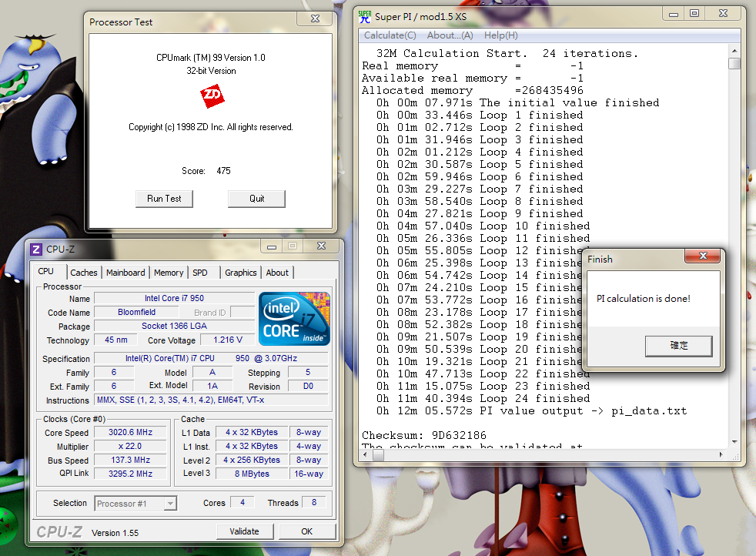Click the Multiplier value x 22.0
This screenshot has width=756, height=556.
[x=130, y=447]
